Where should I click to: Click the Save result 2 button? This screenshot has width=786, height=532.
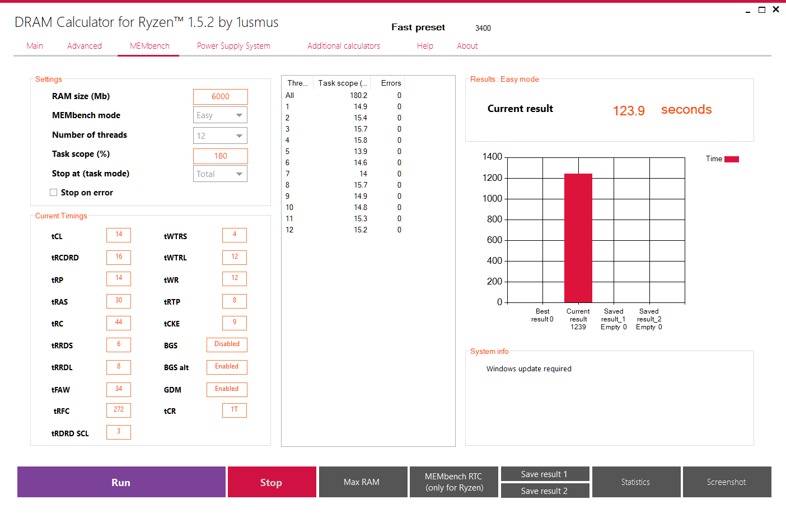545,491
